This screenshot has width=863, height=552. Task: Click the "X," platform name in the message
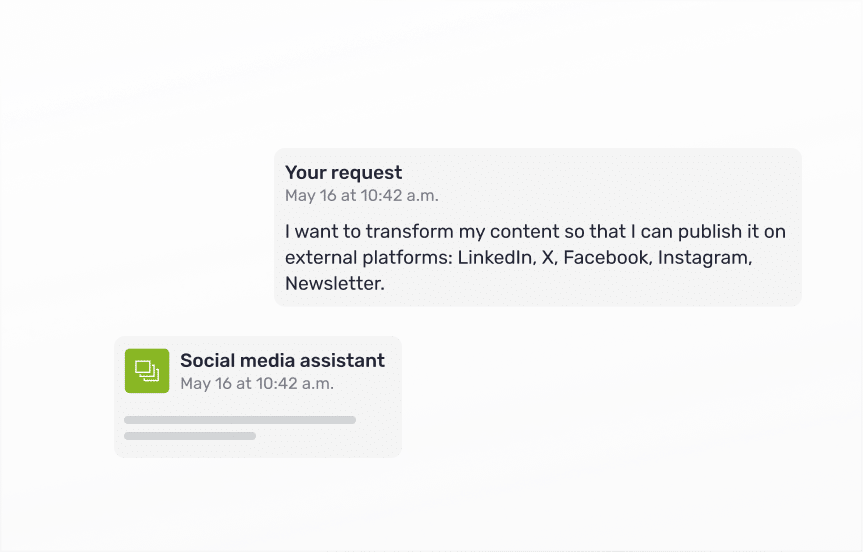(x=548, y=258)
